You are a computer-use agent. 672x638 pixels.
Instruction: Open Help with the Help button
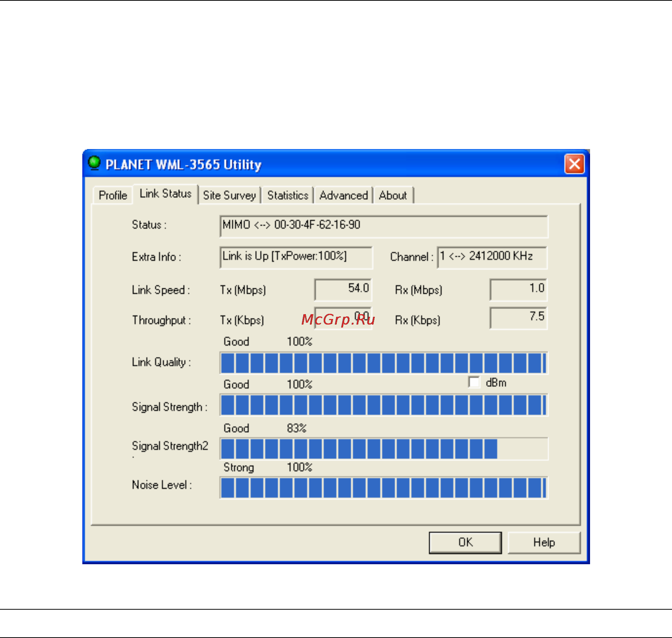544,543
